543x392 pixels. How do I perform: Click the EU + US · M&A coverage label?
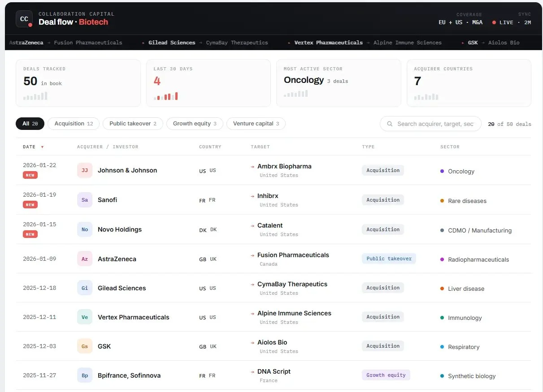(460, 22)
